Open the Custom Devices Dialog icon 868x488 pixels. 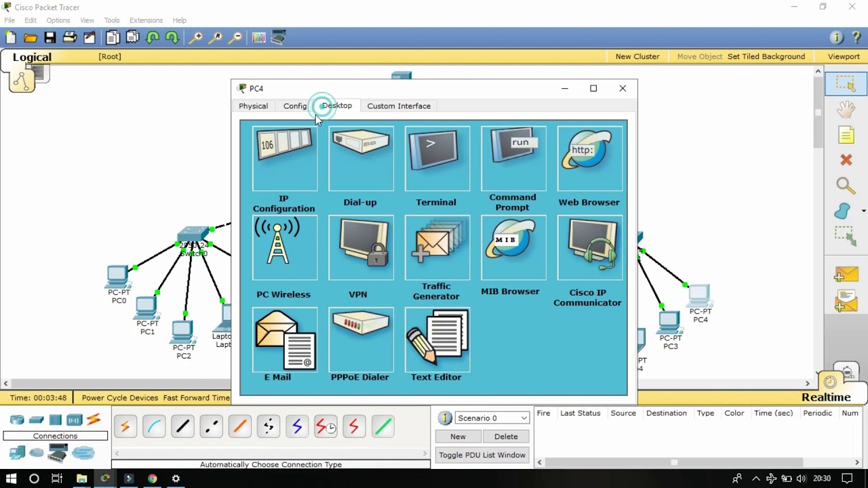[x=279, y=38]
